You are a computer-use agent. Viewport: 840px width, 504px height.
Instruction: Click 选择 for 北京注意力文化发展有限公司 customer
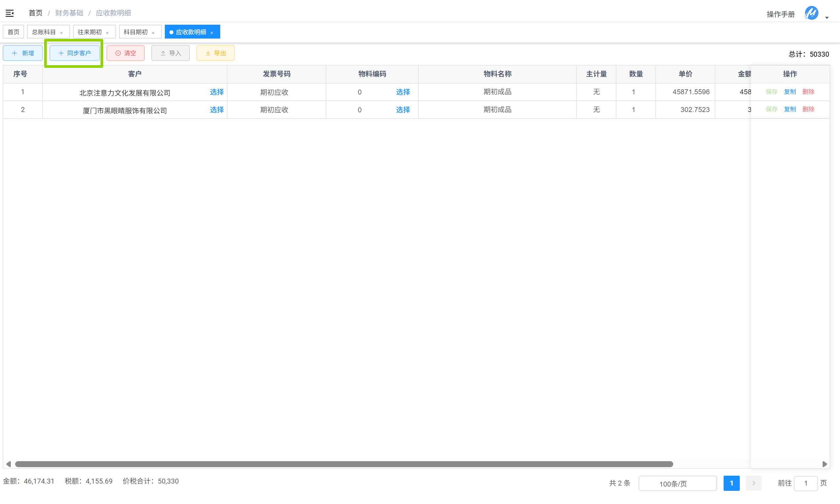pyautogui.click(x=217, y=92)
